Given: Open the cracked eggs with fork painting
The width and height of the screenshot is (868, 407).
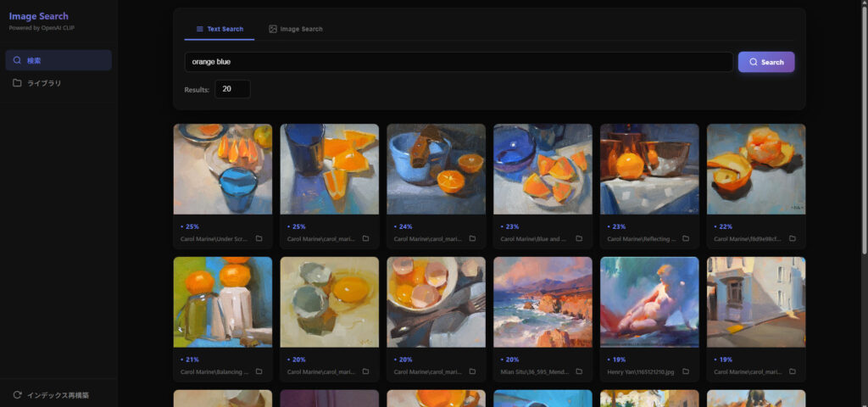Looking at the screenshot, I should click(437, 302).
